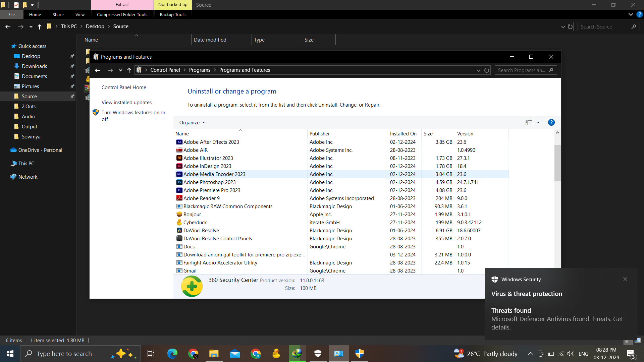Click the Adobe After Effects 2023 icon
Image resolution: width=644 pixels, height=362 pixels.
(x=179, y=142)
